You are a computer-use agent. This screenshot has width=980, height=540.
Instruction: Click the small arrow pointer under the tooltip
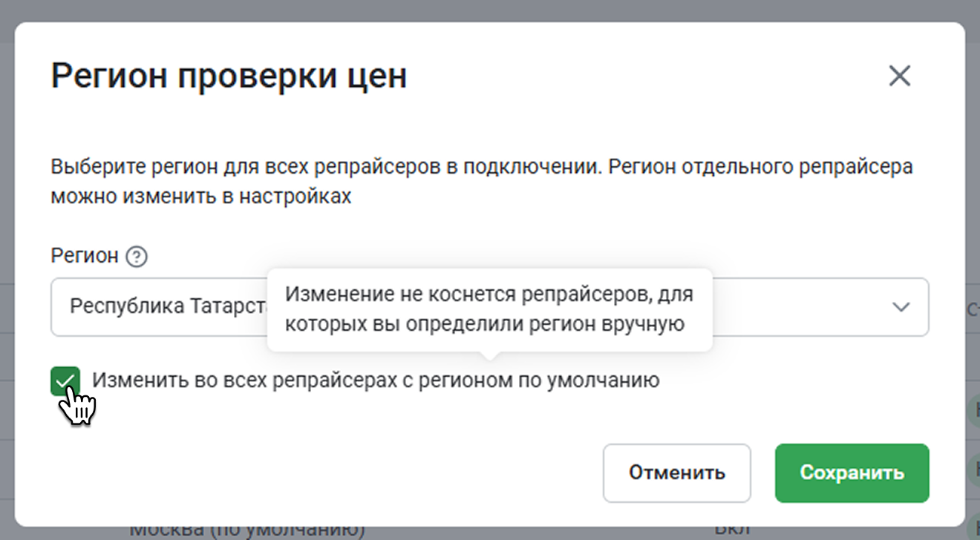click(489, 356)
